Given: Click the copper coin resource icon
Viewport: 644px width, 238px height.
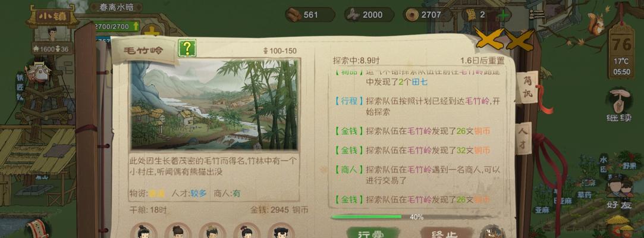Looking at the screenshot, I should [411, 15].
